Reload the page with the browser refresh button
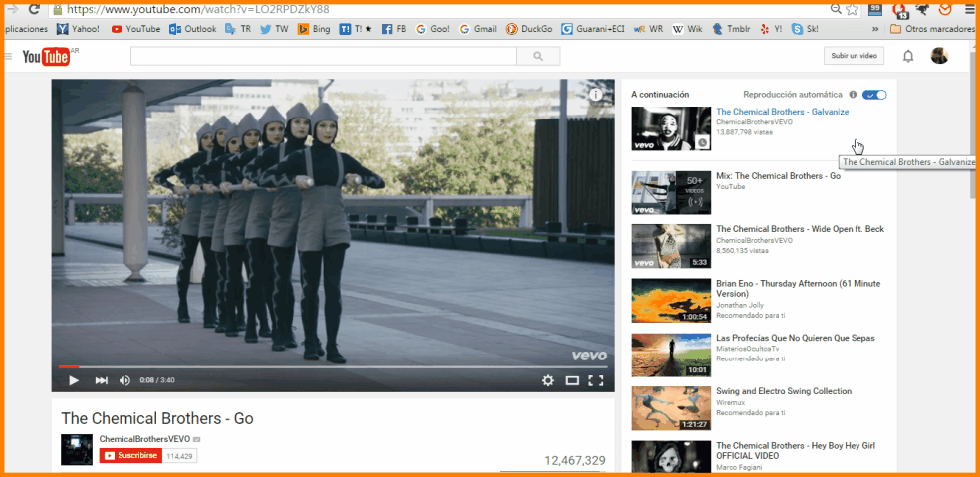 click(x=35, y=9)
